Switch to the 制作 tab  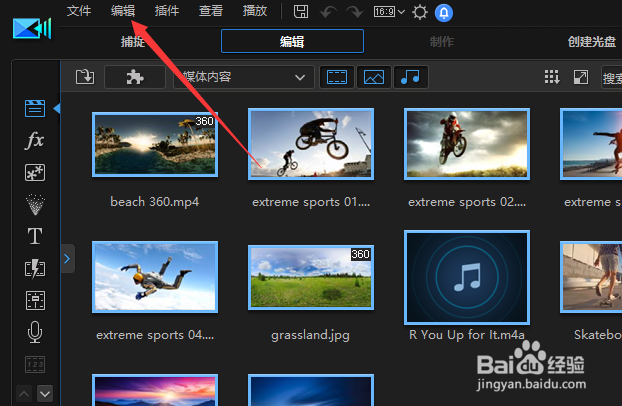[442, 41]
